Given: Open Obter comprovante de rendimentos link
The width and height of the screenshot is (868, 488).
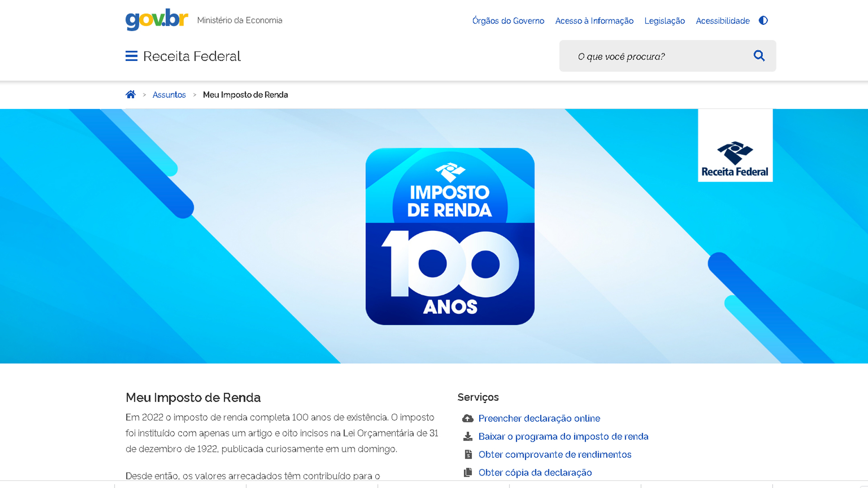Looking at the screenshot, I should pyautogui.click(x=555, y=455).
